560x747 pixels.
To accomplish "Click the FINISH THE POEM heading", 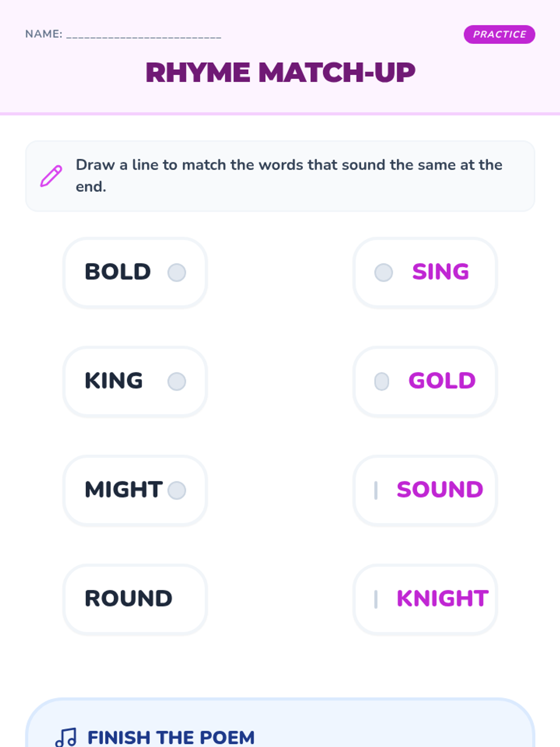I will click(x=171, y=737).
